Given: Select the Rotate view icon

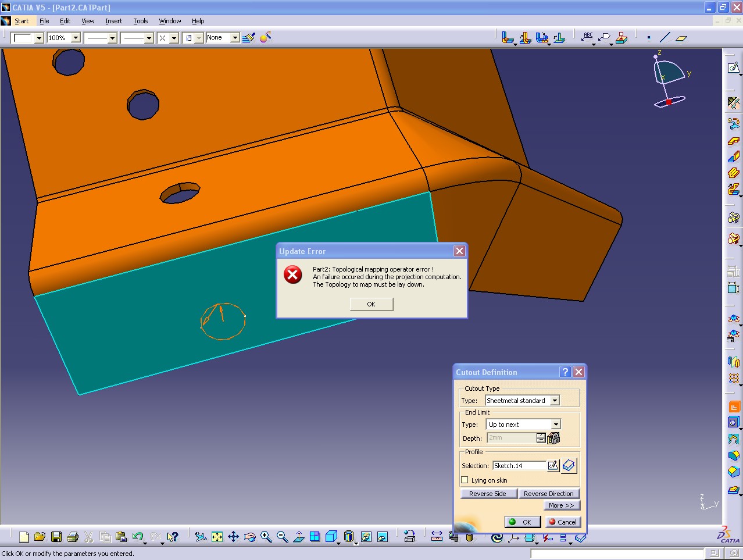Looking at the screenshot, I should [250, 537].
